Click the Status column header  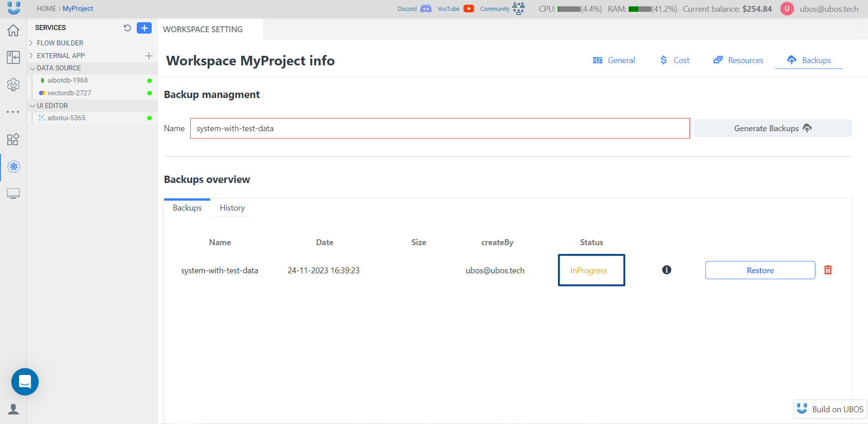click(591, 242)
